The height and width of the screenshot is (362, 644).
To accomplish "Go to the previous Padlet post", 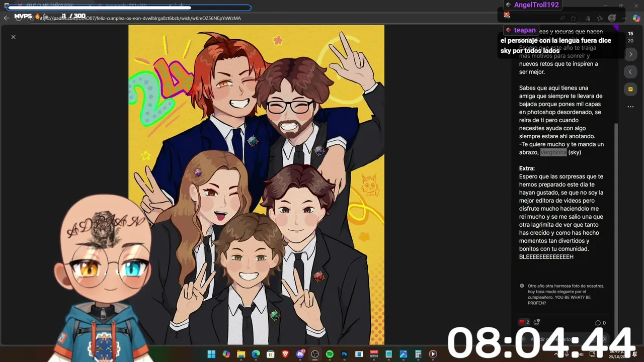I will coord(630,72).
